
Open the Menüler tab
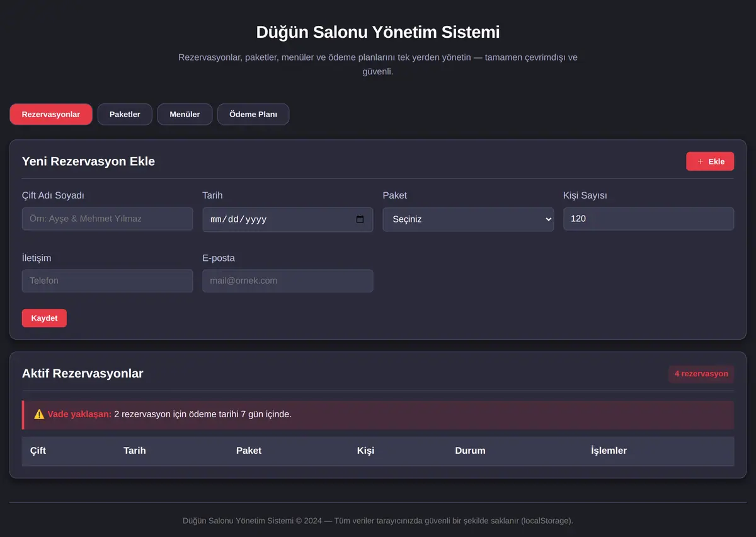point(185,114)
